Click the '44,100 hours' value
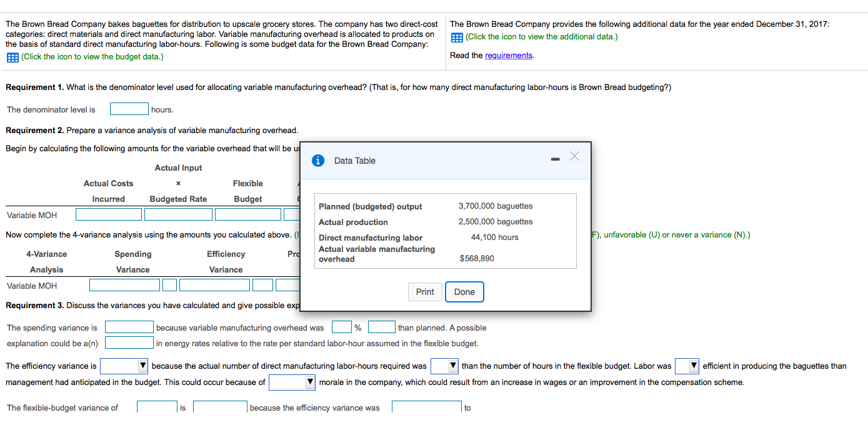868x425 pixels. pyautogui.click(x=494, y=237)
